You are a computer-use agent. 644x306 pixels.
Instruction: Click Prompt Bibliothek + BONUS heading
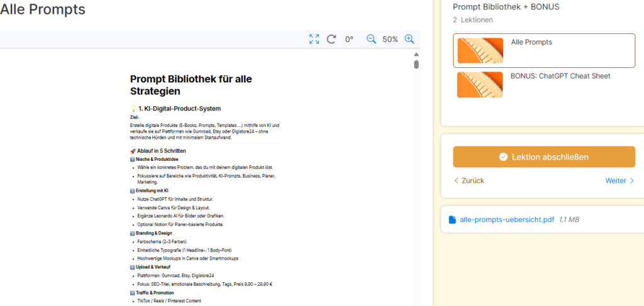point(506,7)
